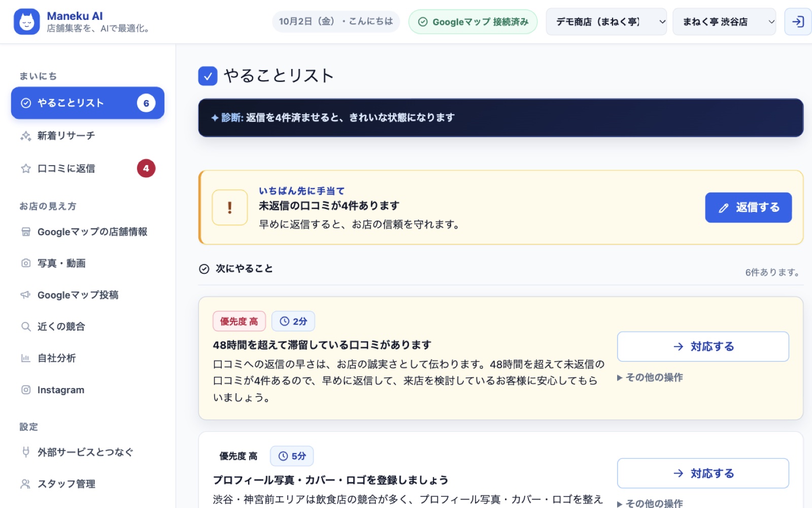
Task: Click the blue checkbox icon next to the やることリスト heading
Action: [x=208, y=76]
